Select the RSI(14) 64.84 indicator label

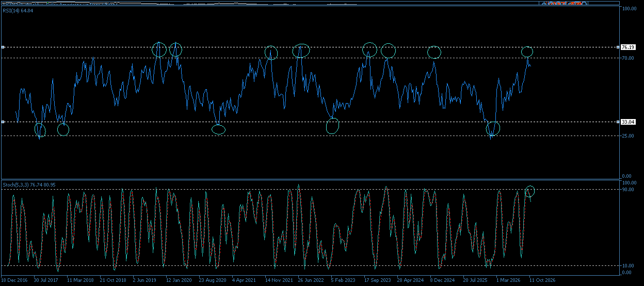(x=18, y=10)
